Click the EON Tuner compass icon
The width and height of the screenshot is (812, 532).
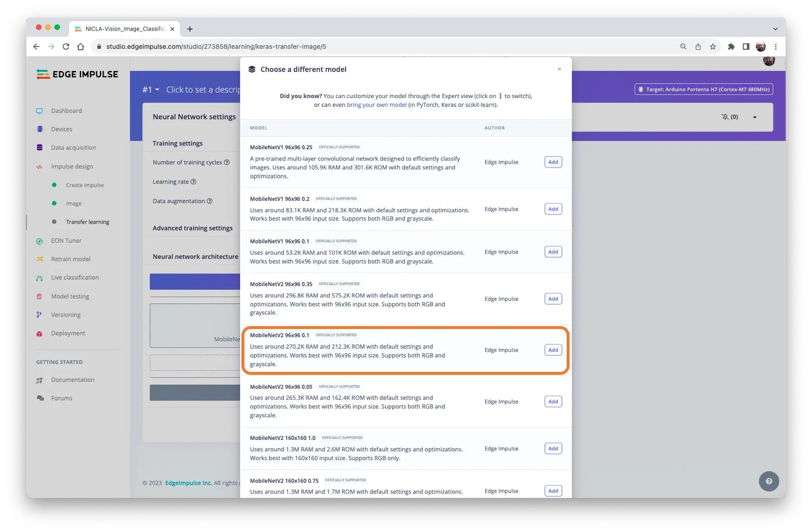[39, 241]
